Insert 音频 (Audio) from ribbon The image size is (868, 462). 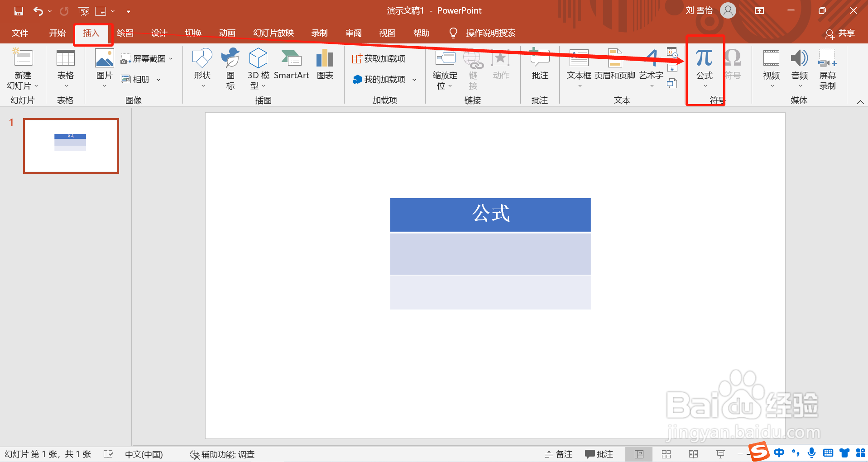[800, 69]
